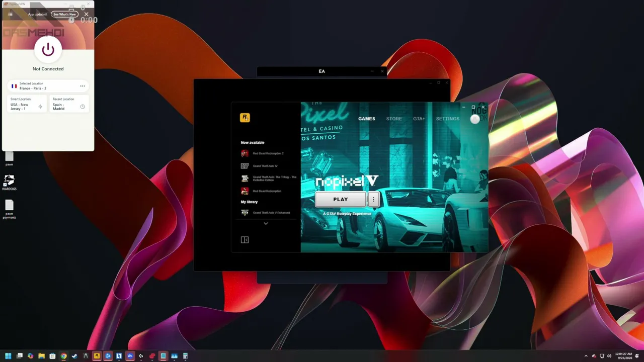The image size is (644, 362).
Task: Open the SETTINGS tab in Rockstar launcher
Action: point(448,119)
